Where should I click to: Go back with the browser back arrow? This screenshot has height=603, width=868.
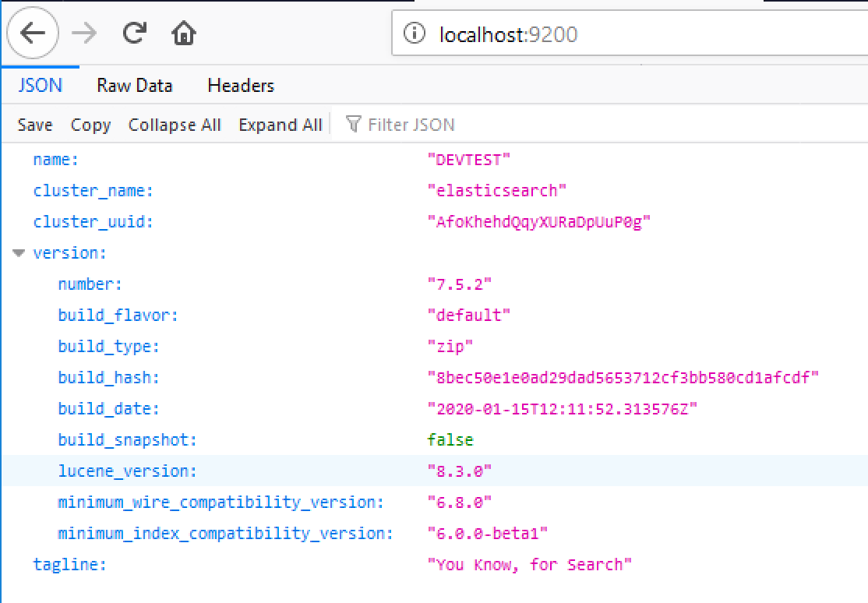(33, 33)
